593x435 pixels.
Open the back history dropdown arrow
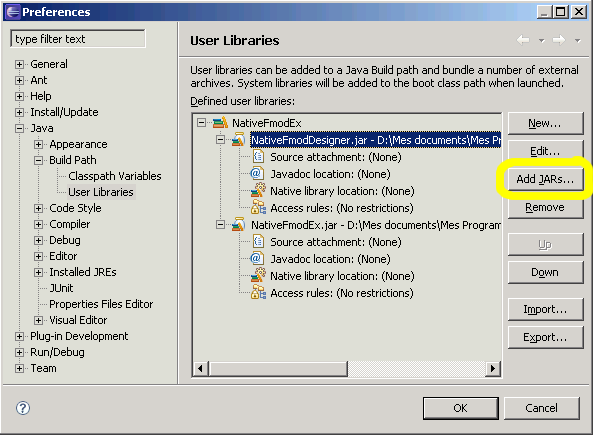[x=542, y=40]
